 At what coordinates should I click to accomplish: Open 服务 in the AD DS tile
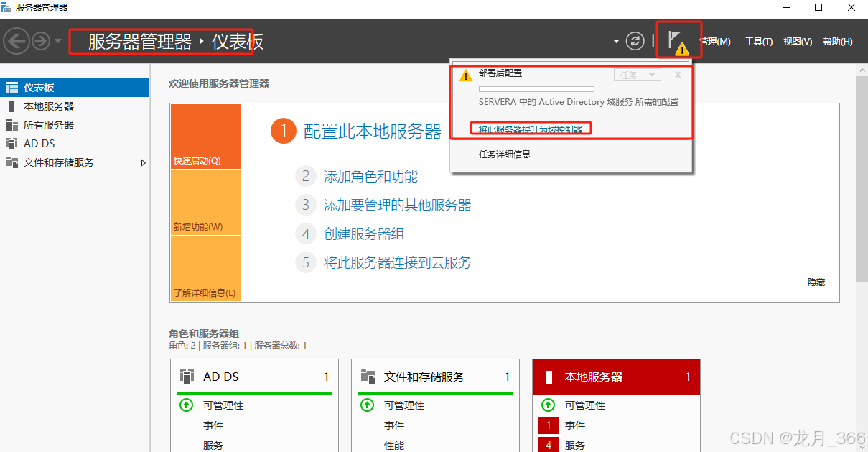[x=213, y=446]
